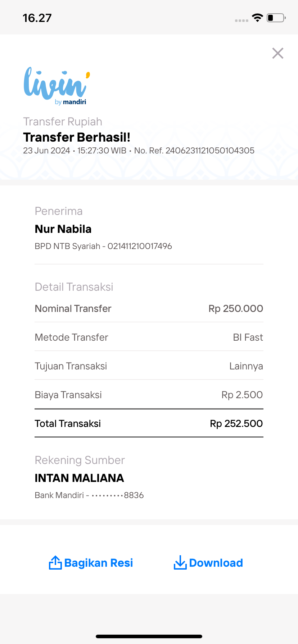Tap the Biaya Transaksi Rp 2.500 fee

[x=242, y=395]
